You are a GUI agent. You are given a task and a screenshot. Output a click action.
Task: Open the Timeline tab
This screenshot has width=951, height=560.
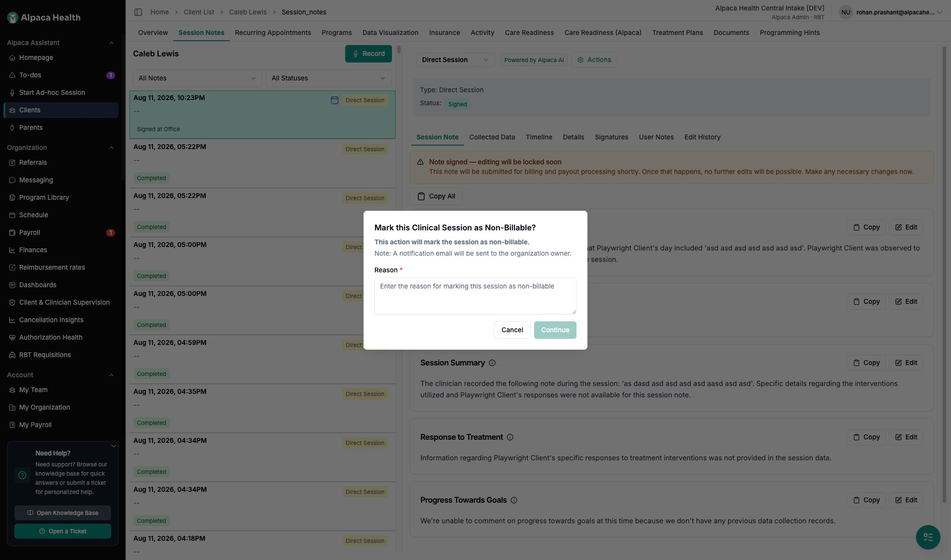(539, 137)
